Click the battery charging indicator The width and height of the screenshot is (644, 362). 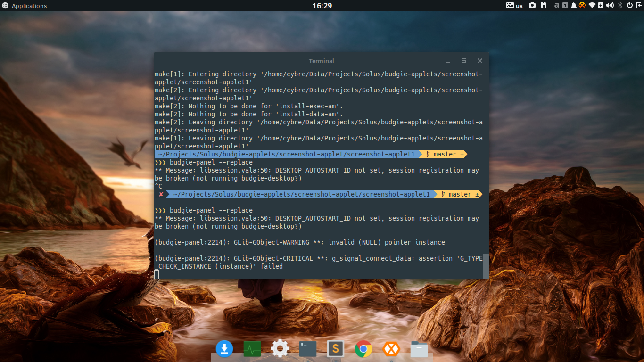tap(601, 6)
